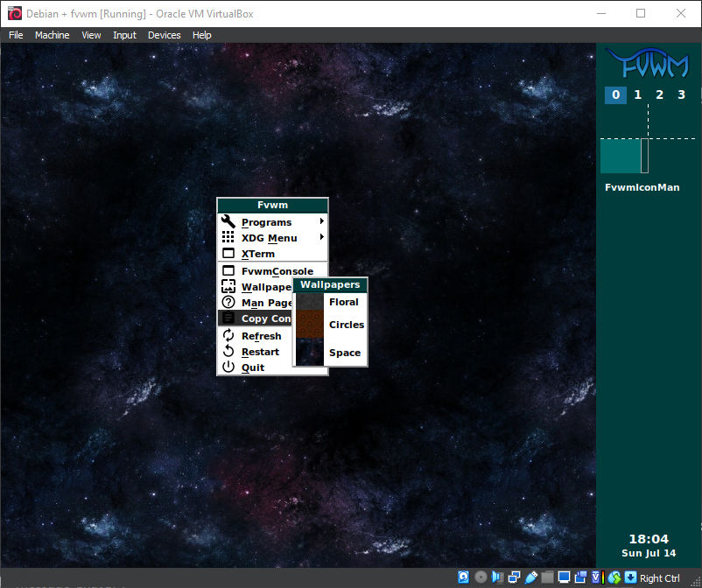Click the XTerm window icon
This screenshot has width=702, height=588.
point(228,254)
